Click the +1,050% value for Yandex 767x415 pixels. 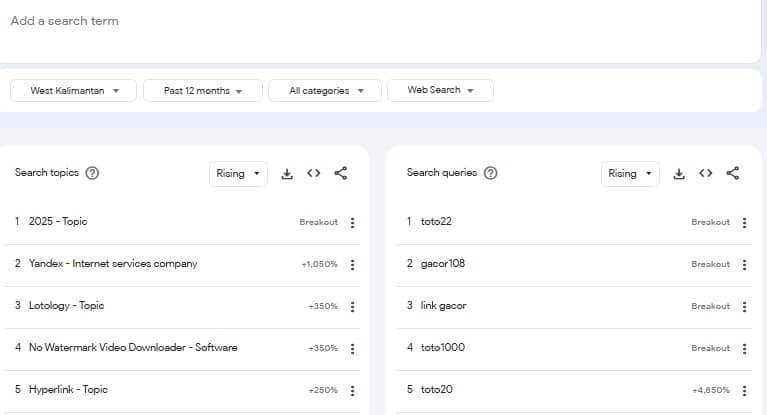pyautogui.click(x=319, y=264)
